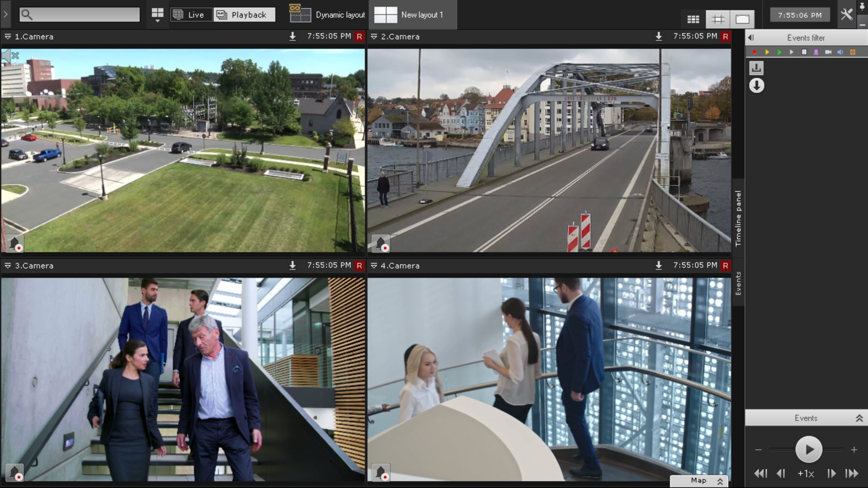Click the alarm bell icon on 1.Camera
The image size is (868, 488).
coord(15,244)
